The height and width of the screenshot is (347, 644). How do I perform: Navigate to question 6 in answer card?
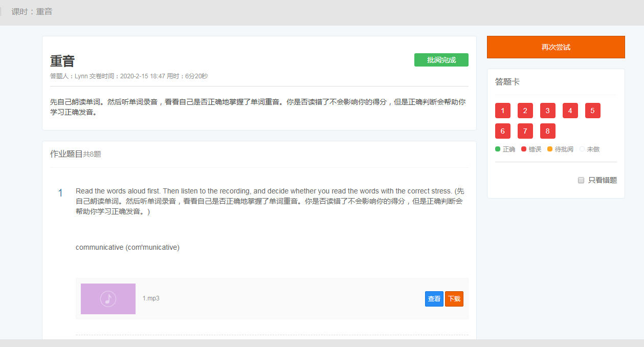[502, 131]
